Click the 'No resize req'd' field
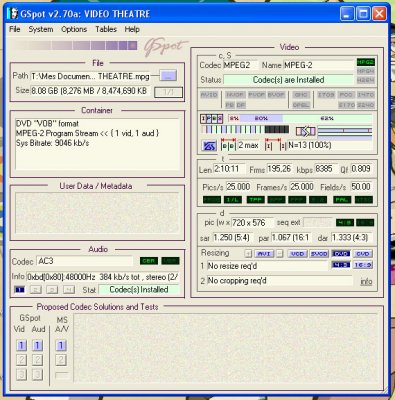Viewport: 395px width, 400px height. (x=267, y=266)
